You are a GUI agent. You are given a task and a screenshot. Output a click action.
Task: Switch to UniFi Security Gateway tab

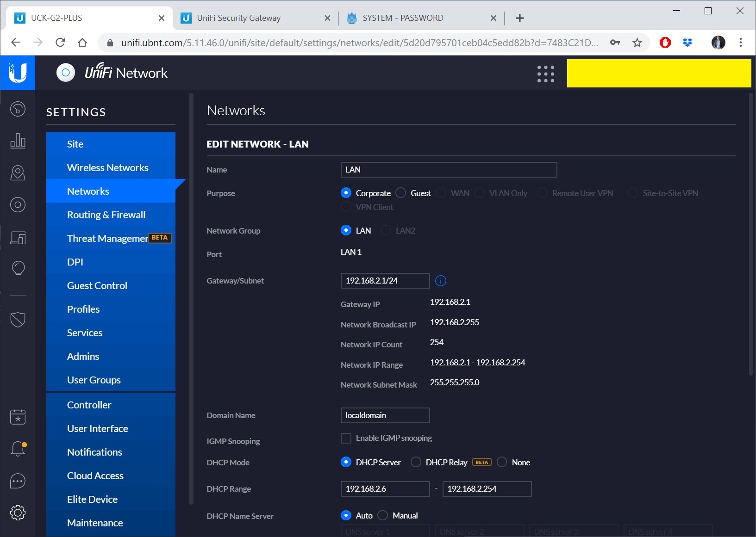click(x=239, y=18)
